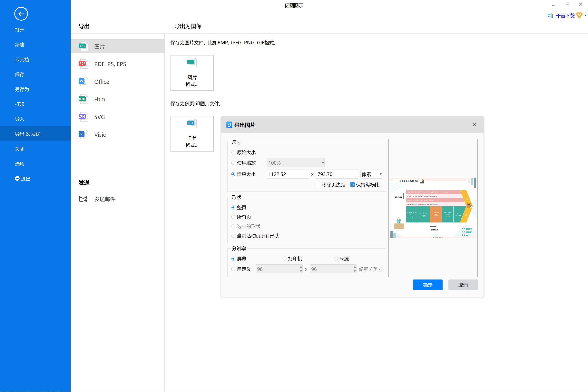Click the chat feedback icon at top right

550,15
